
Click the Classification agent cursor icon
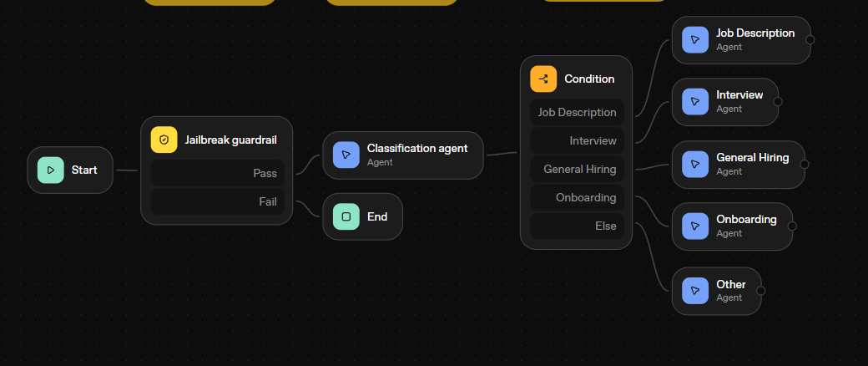click(346, 155)
